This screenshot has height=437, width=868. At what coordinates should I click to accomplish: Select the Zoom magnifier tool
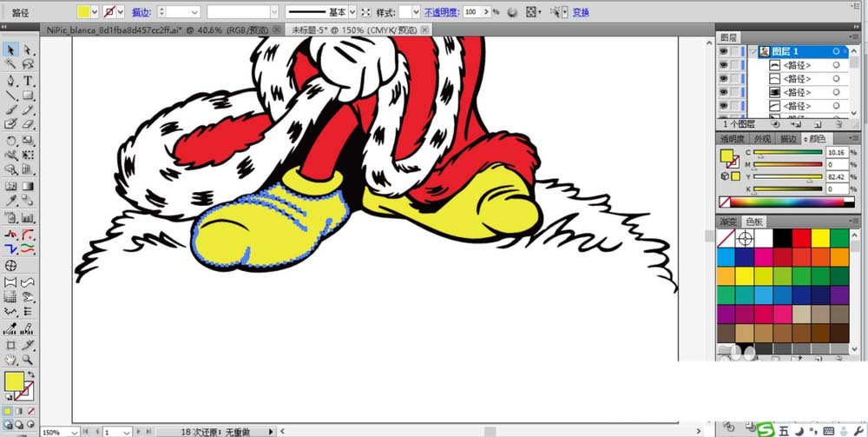[28, 361]
